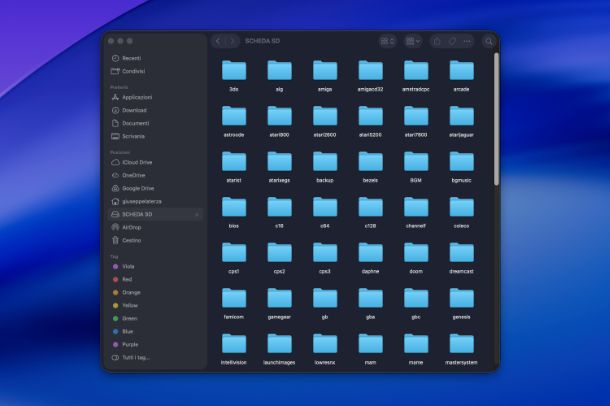Select the cps3 folder
This screenshot has width=610, height=406.
[x=325, y=257]
